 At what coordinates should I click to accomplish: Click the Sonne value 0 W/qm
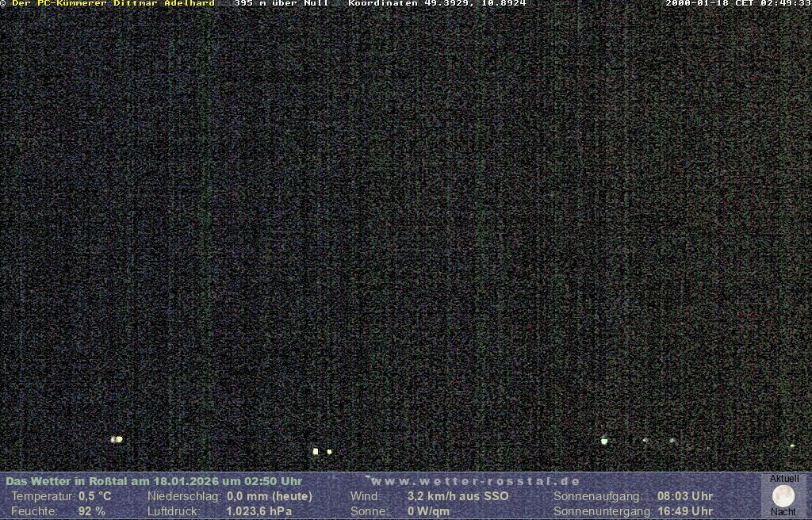[x=428, y=511]
